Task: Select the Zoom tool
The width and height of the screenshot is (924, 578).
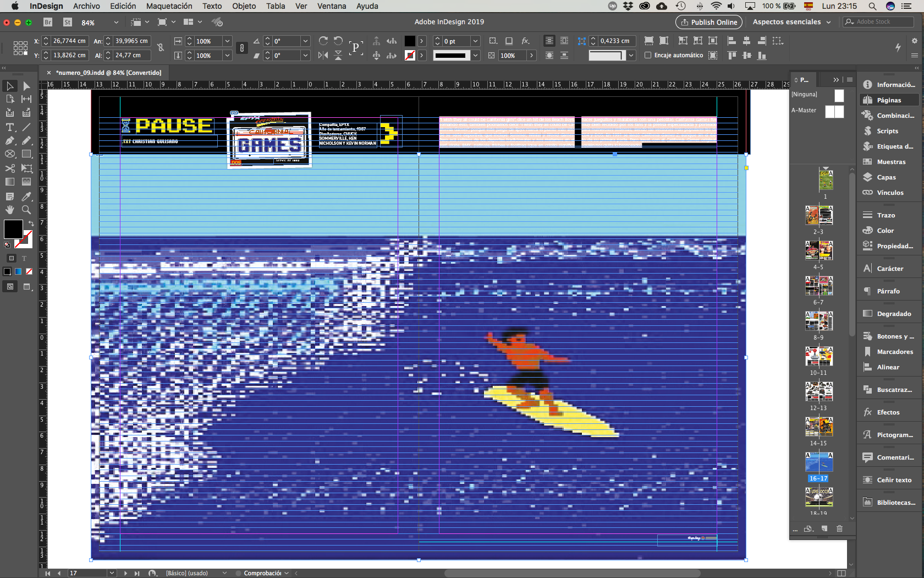Action: [26, 210]
